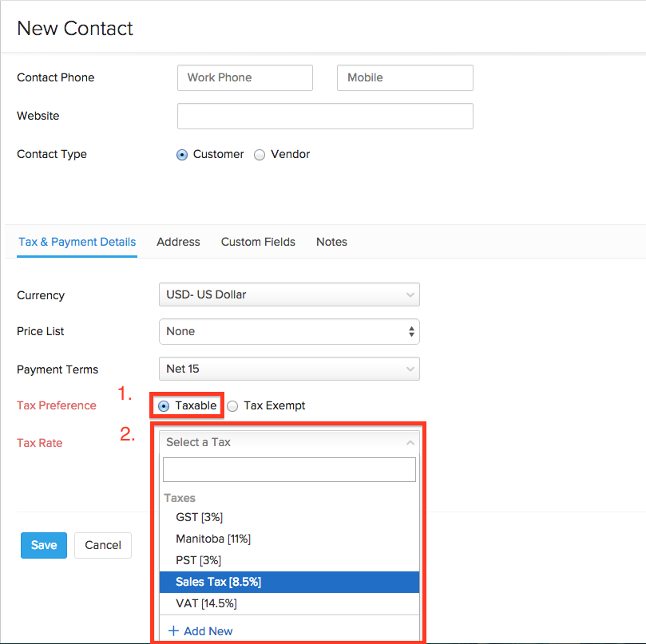
Task: Choose Tax Exempt preference
Action: click(x=232, y=405)
